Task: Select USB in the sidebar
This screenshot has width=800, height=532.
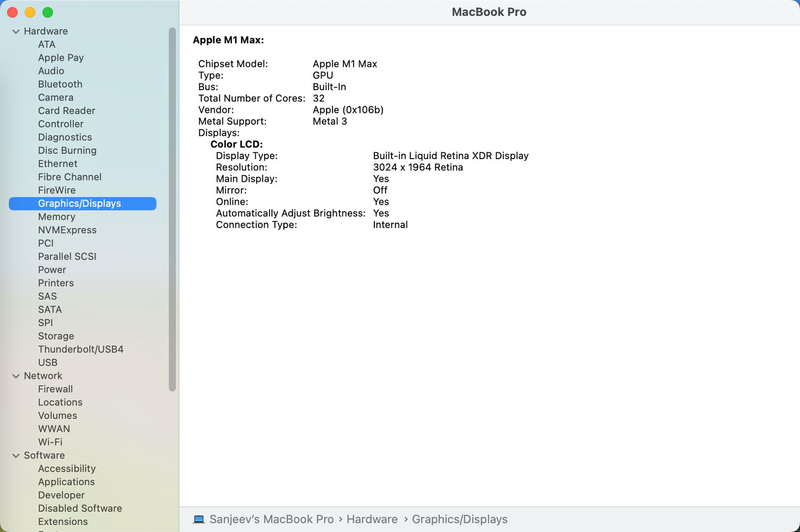Action: pos(48,364)
